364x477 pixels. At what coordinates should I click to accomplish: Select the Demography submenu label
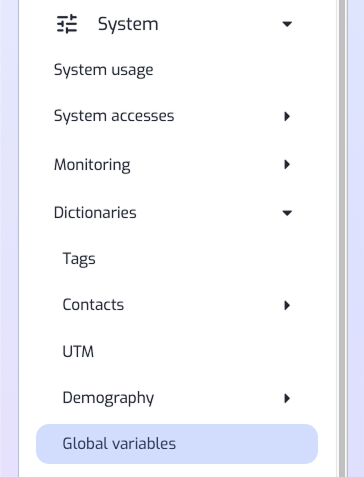(108, 398)
